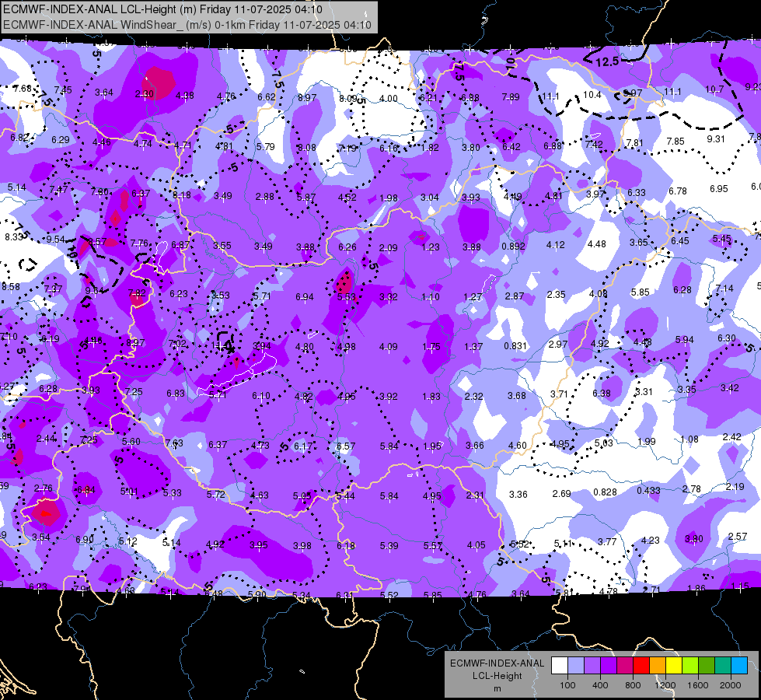Viewport: 761px width, 700px height.
Task: Click the wind shear value '2.09'
Action: click(388, 248)
